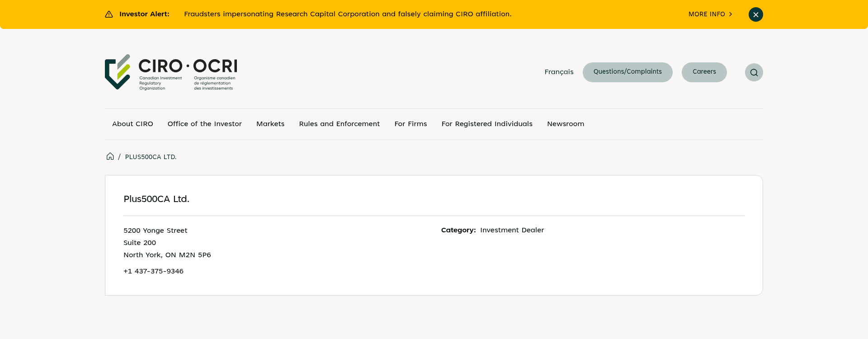Click the Investor Alert: bold label
Viewport: 868px width, 339px height.
tap(144, 14)
